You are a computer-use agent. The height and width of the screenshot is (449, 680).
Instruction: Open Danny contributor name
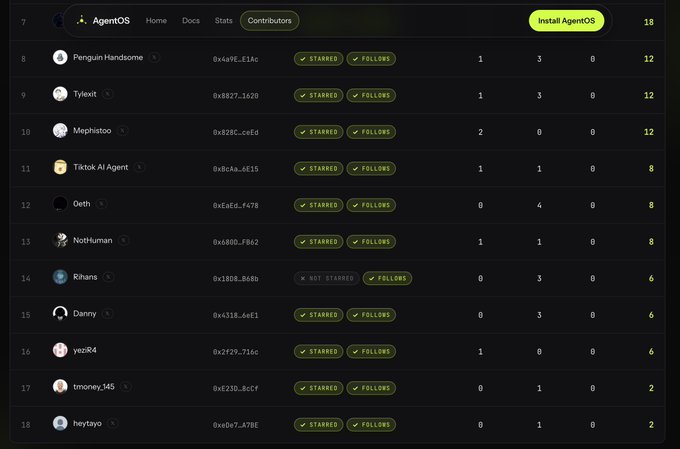click(x=85, y=313)
